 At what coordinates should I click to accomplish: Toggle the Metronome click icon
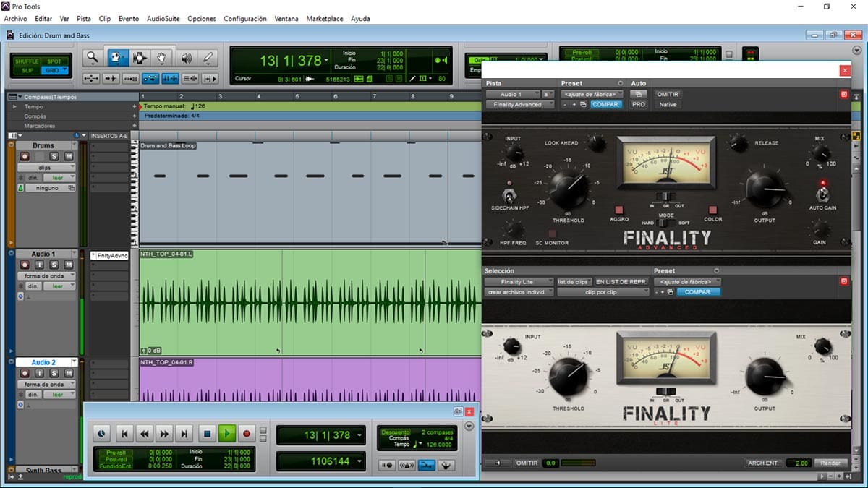point(407,466)
